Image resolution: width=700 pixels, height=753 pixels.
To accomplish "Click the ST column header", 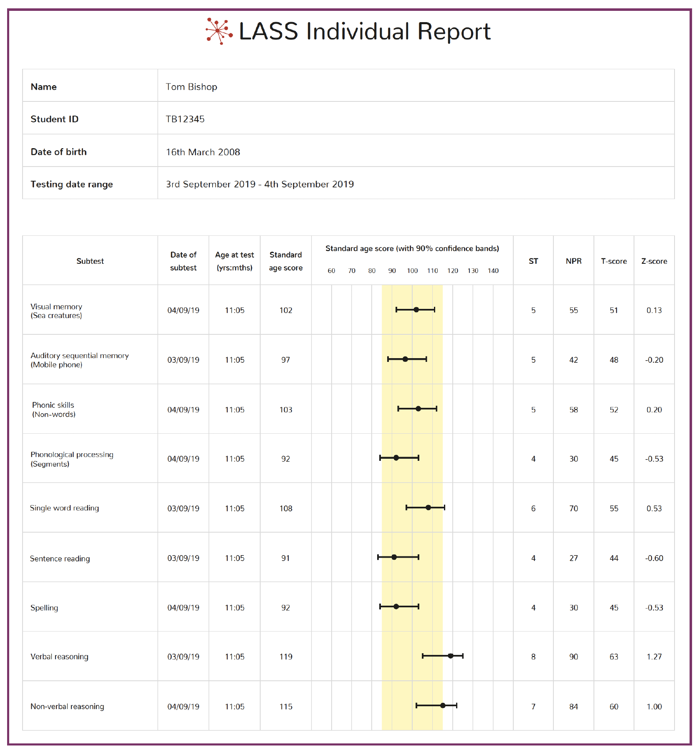I will pyautogui.click(x=533, y=261).
